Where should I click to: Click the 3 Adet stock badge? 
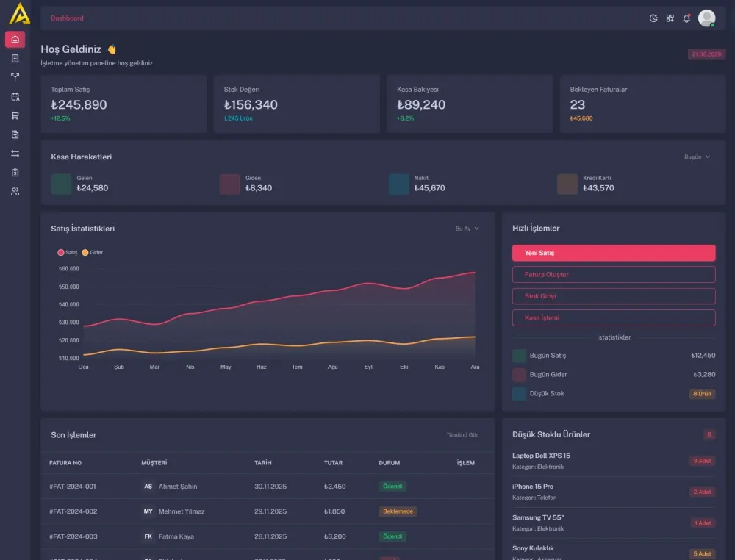(702, 461)
